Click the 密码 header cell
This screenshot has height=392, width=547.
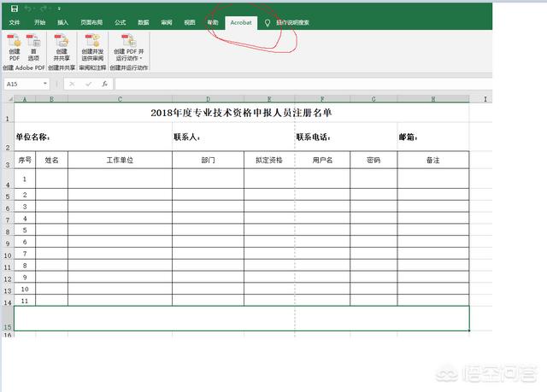pyautogui.click(x=373, y=160)
